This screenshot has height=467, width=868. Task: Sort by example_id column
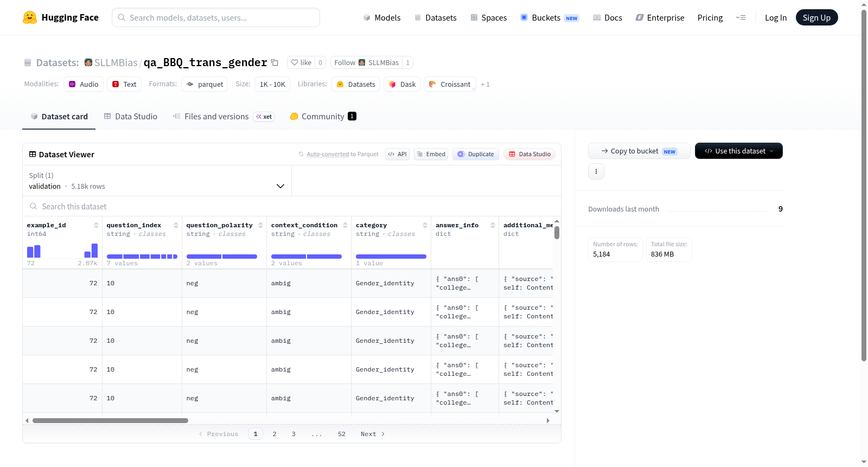point(96,225)
